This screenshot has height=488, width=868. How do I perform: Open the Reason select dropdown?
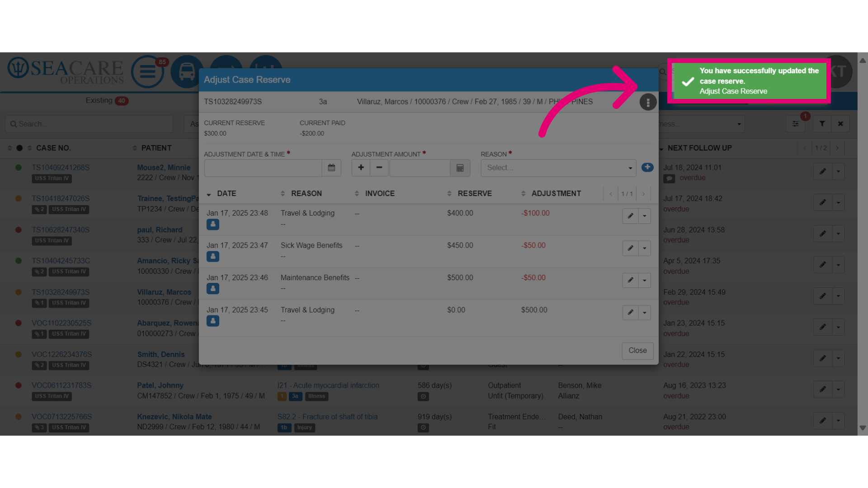click(558, 168)
